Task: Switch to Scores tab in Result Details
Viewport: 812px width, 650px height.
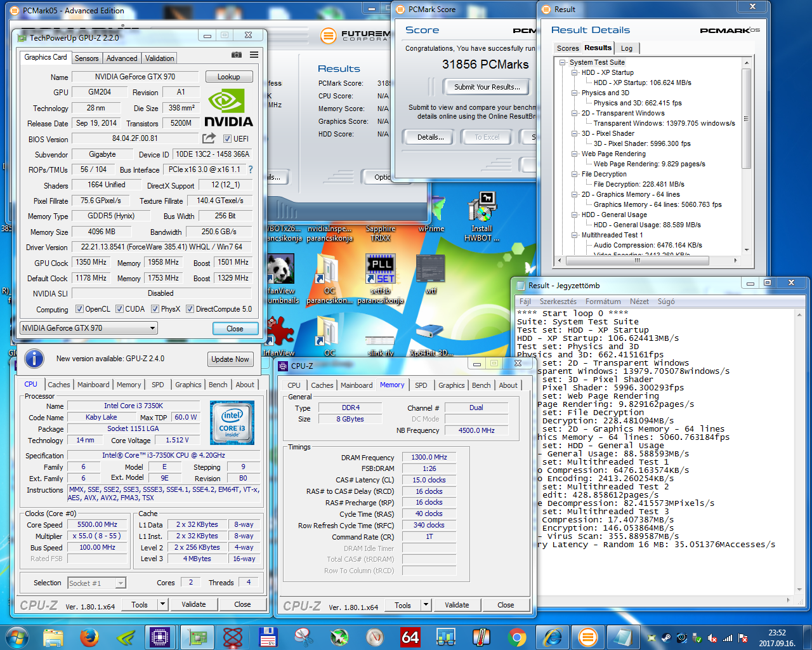Action: click(568, 48)
